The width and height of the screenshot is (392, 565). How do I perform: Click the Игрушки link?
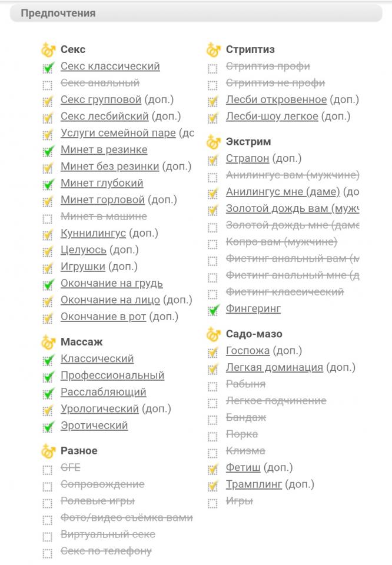click(x=83, y=267)
